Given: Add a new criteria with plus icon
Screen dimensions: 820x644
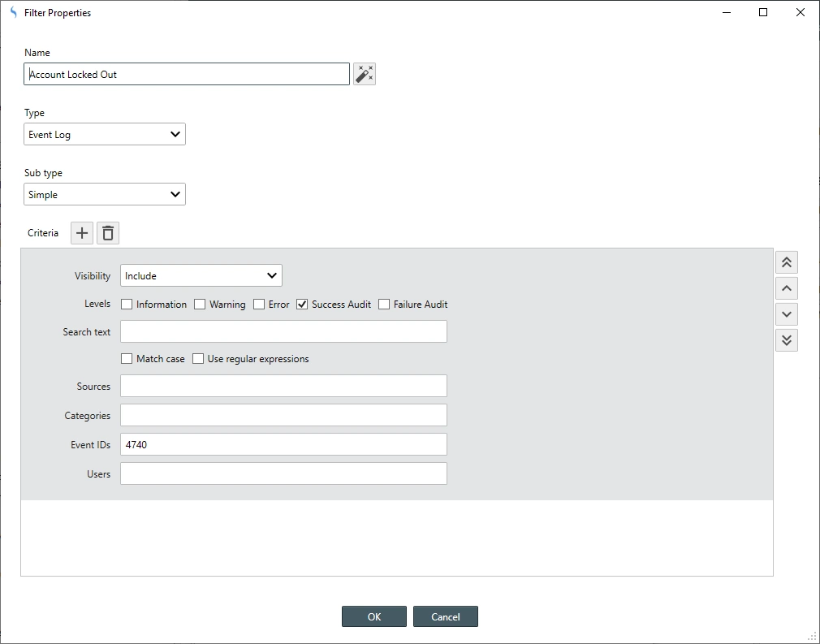Looking at the screenshot, I should tap(82, 233).
